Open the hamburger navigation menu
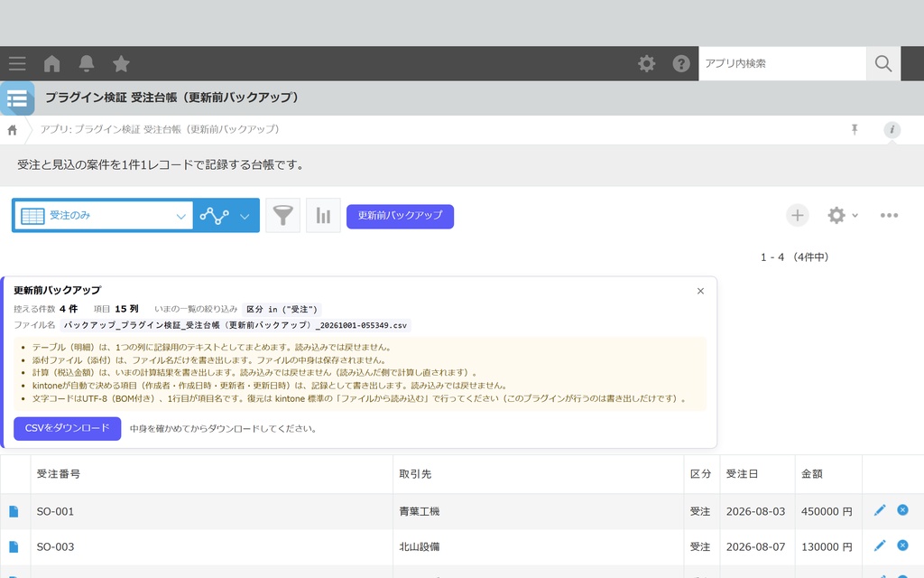Image resolution: width=924 pixels, height=578 pixels. (17, 64)
